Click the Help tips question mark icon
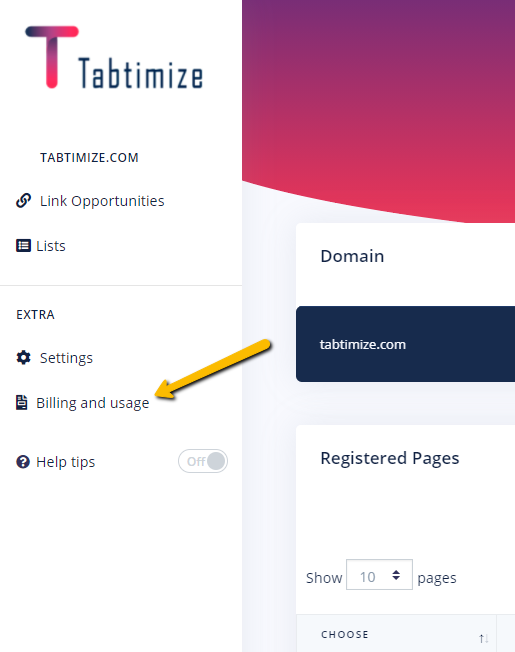Screen dimensions: 515x652 coord(23,462)
